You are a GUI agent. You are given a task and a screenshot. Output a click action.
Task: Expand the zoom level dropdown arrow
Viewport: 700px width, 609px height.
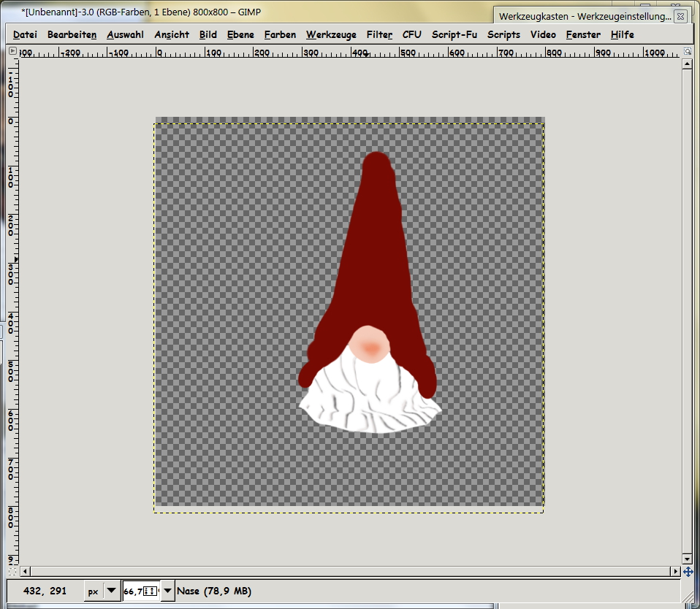[168, 591]
